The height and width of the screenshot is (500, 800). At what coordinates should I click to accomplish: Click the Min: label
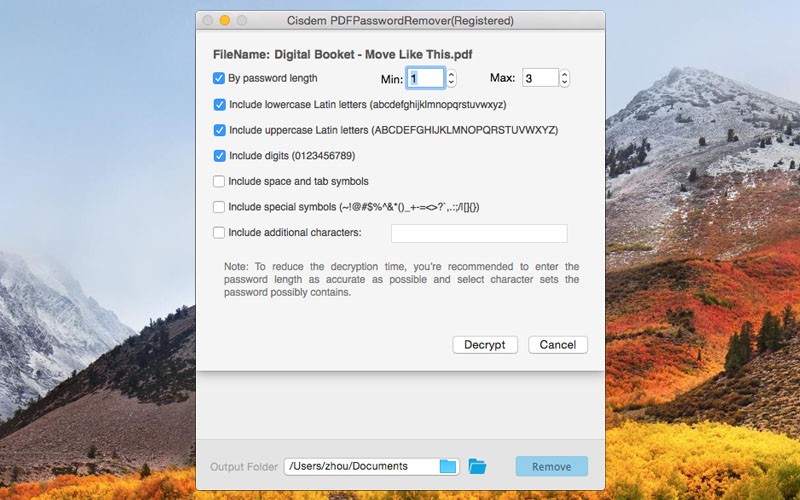pyautogui.click(x=392, y=79)
